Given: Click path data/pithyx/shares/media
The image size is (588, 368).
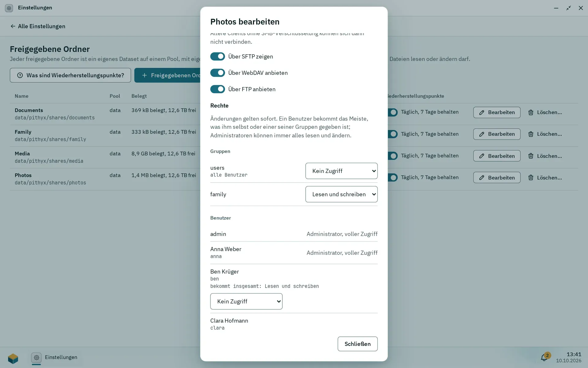Looking at the screenshot, I should click(49, 161).
